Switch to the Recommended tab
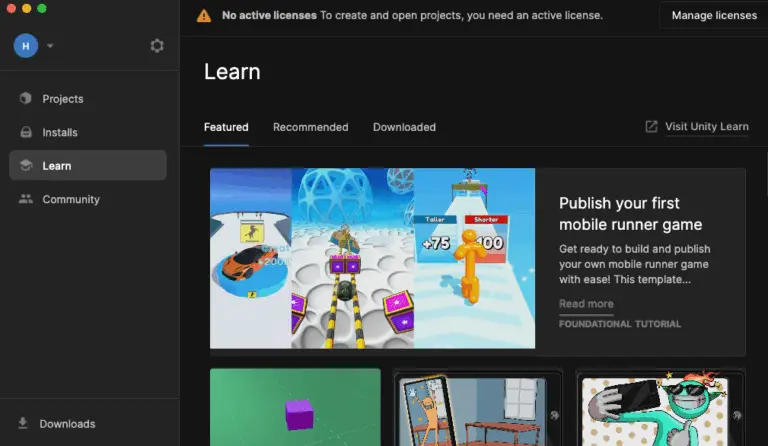 click(x=310, y=127)
